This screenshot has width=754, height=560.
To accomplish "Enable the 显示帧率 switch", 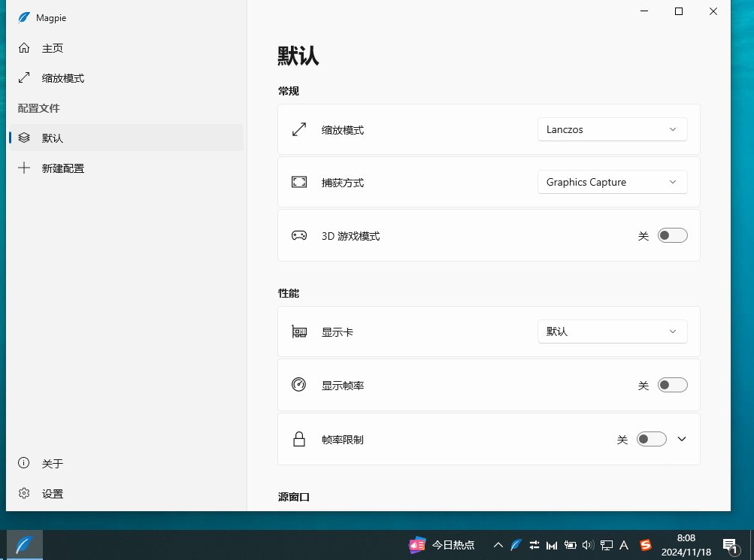I will tap(672, 385).
